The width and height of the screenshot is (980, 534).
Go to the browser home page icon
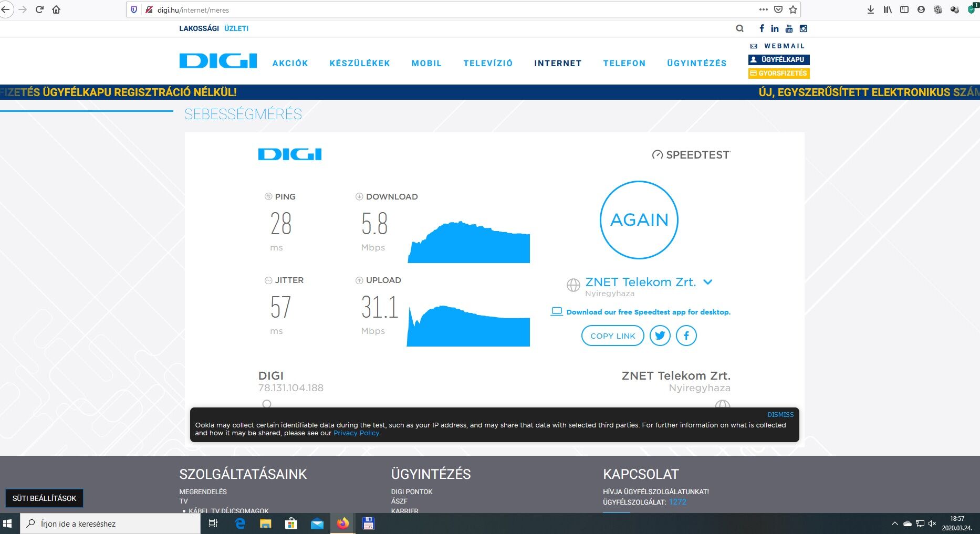[56, 9]
